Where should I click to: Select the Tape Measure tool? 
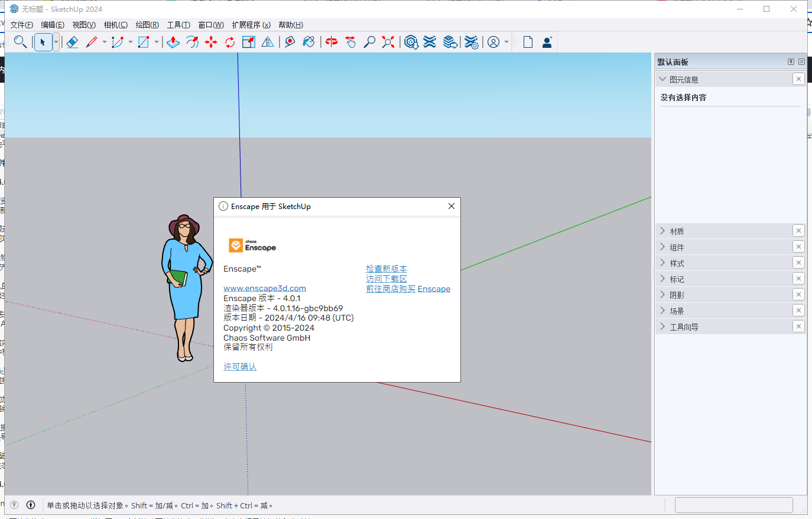(290, 42)
